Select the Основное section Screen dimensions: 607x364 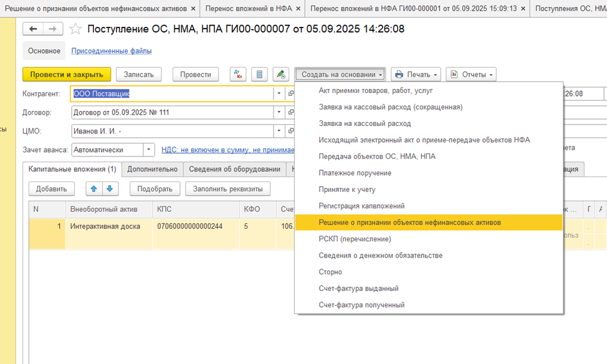pyautogui.click(x=44, y=50)
